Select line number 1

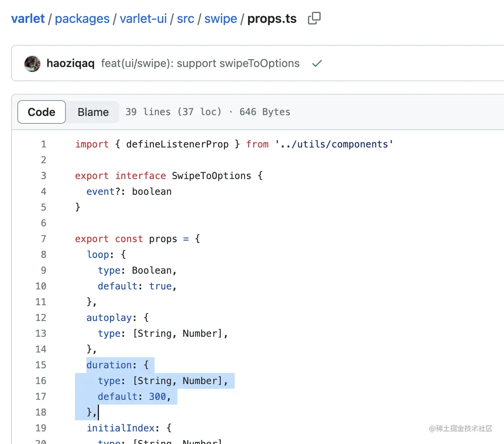coord(43,144)
